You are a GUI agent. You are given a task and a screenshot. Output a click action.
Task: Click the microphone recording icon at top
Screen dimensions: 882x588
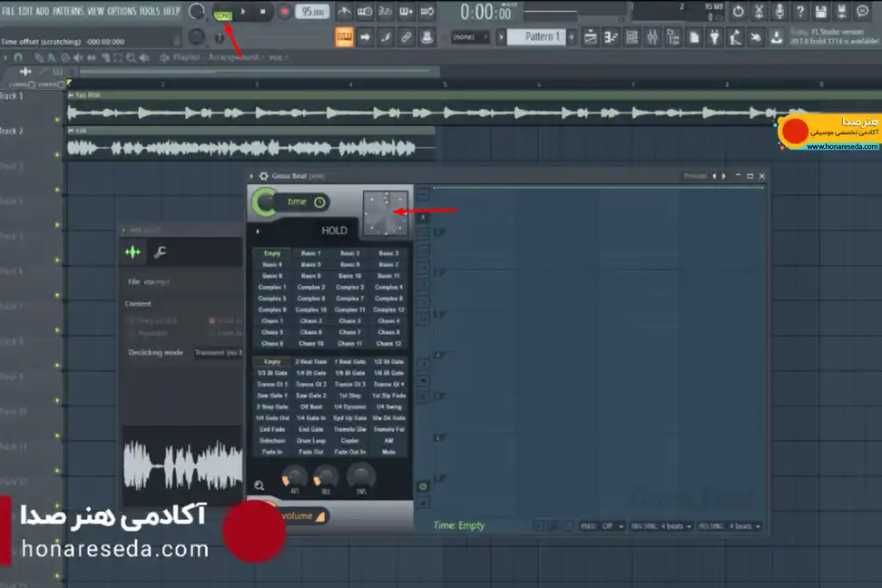pyautogui.click(x=779, y=11)
